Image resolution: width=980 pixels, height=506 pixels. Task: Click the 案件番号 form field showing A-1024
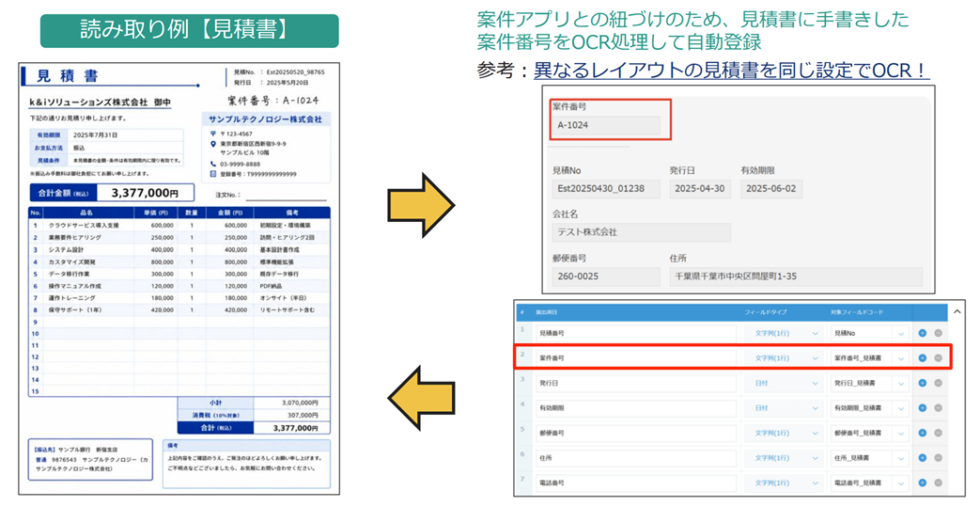point(606,125)
